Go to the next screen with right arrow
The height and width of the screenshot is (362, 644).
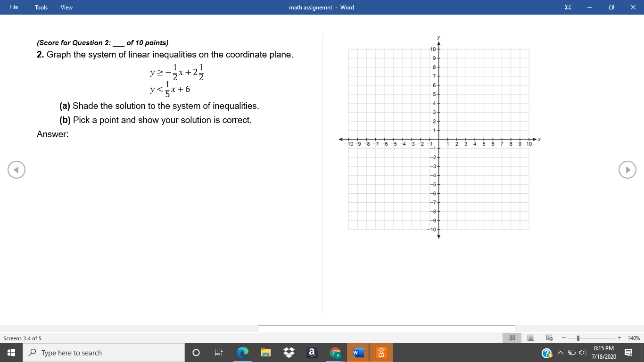[627, 170]
